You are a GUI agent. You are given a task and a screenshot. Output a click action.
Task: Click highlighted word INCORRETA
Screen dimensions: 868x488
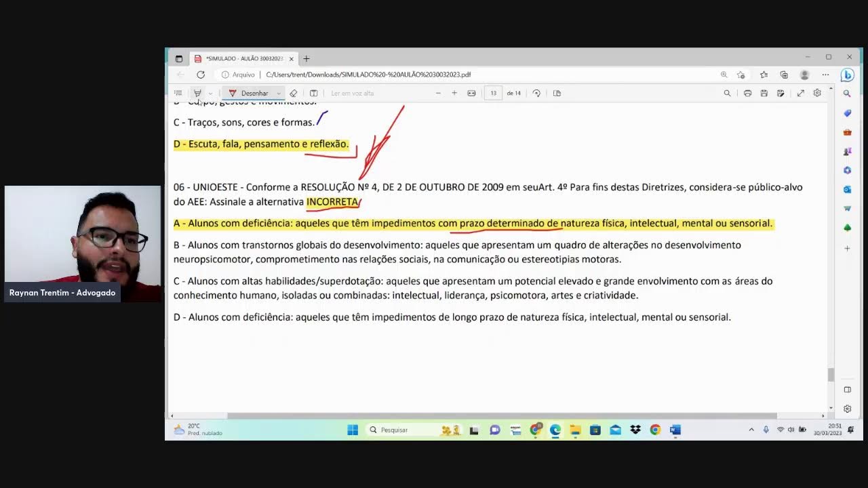[332, 202]
